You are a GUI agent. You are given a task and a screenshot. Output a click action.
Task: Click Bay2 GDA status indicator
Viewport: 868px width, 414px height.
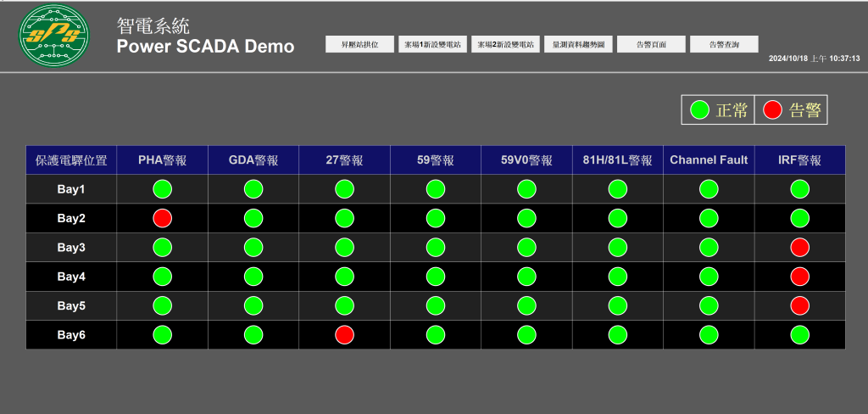(x=253, y=218)
